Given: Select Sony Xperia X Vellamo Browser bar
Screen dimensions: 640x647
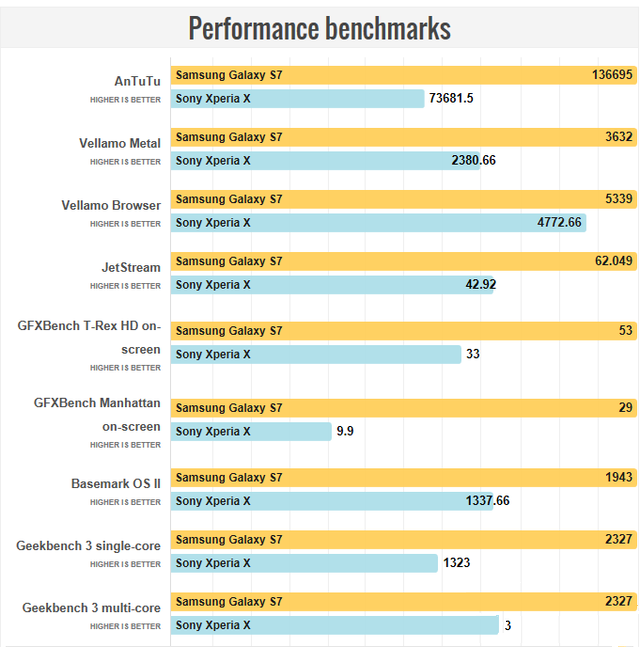Looking at the screenshot, I should tap(378, 222).
